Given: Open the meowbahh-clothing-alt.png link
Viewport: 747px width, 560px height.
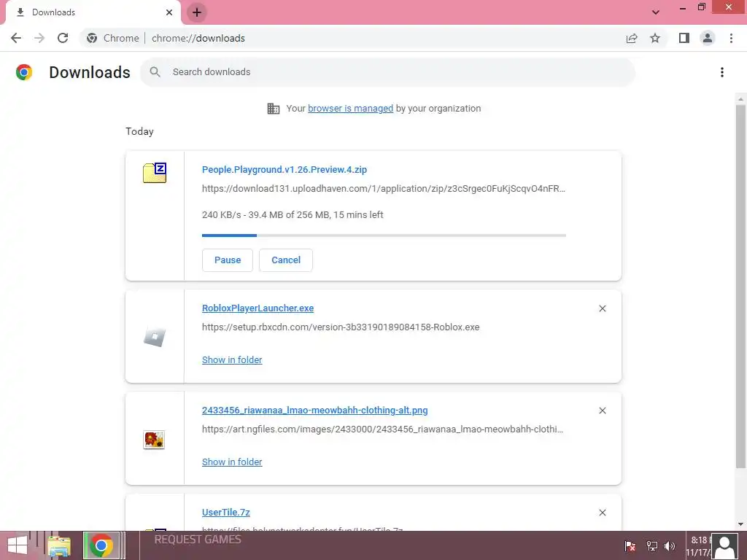Looking at the screenshot, I should tap(315, 410).
